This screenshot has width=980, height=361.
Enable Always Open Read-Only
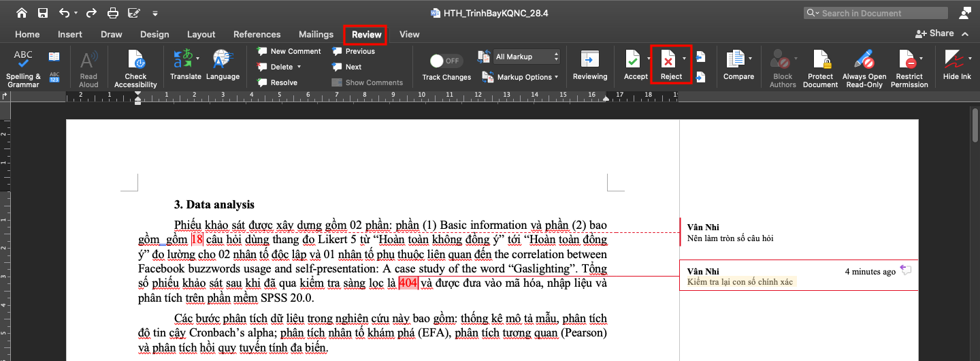[864, 69]
